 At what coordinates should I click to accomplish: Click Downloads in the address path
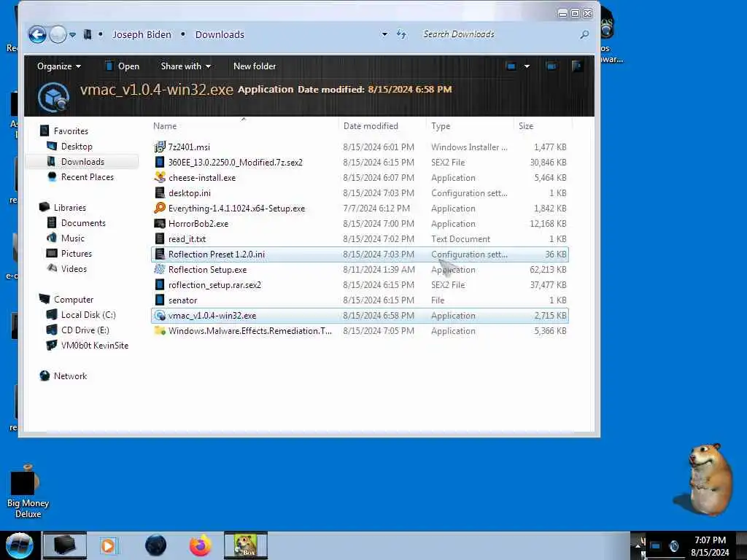click(220, 34)
